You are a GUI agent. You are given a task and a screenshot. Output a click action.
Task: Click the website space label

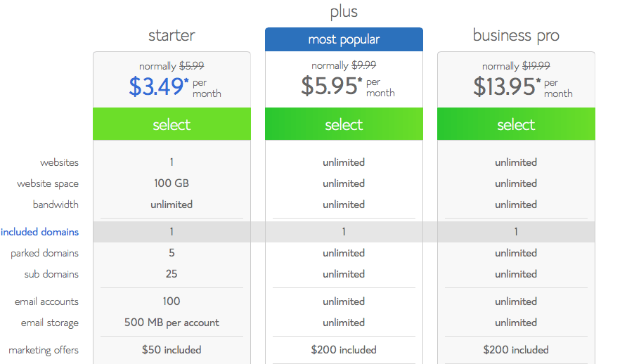[x=48, y=184]
